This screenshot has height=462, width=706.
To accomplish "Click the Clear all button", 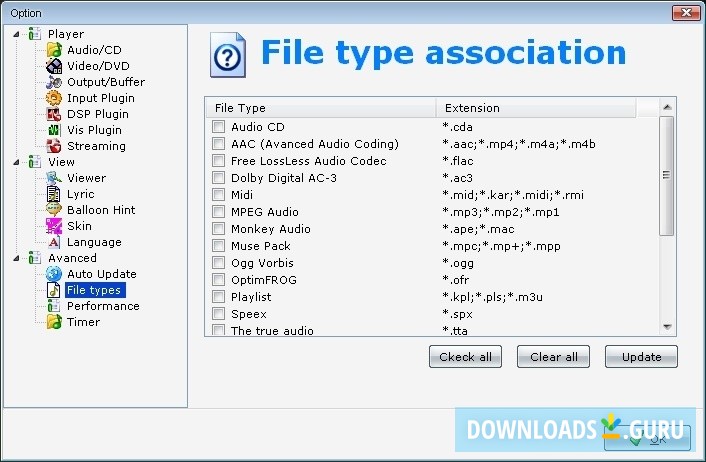I will [553, 357].
